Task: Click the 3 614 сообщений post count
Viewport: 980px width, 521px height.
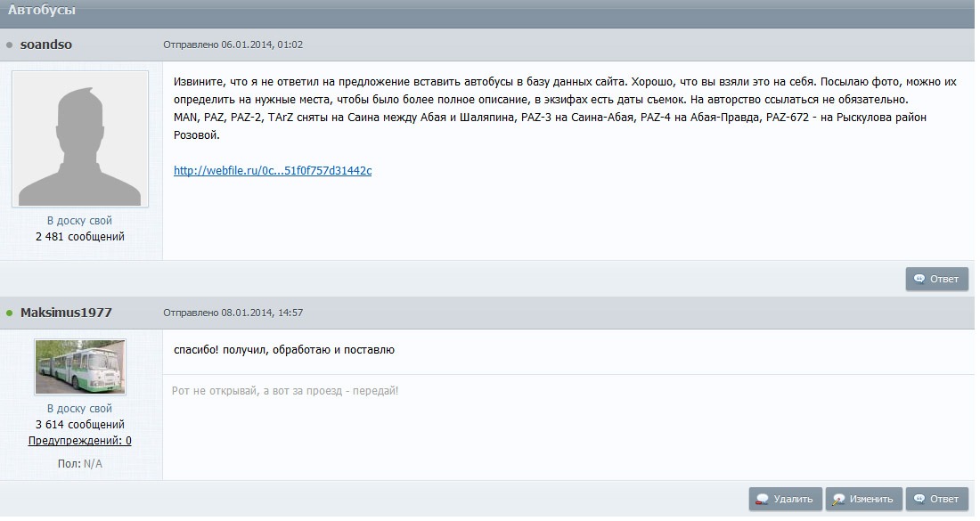Action: (x=80, y=425)
